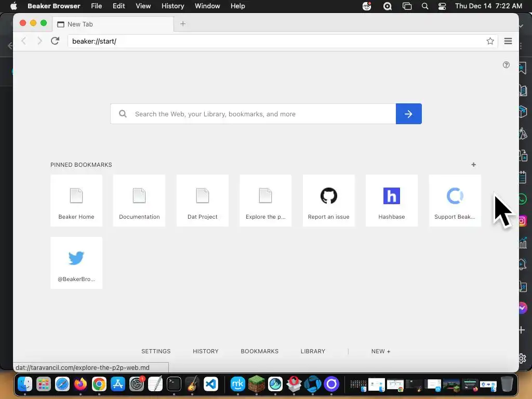Open Finder from the Dock
Viewport: 532px width, 399px height.
pos(25,384)
